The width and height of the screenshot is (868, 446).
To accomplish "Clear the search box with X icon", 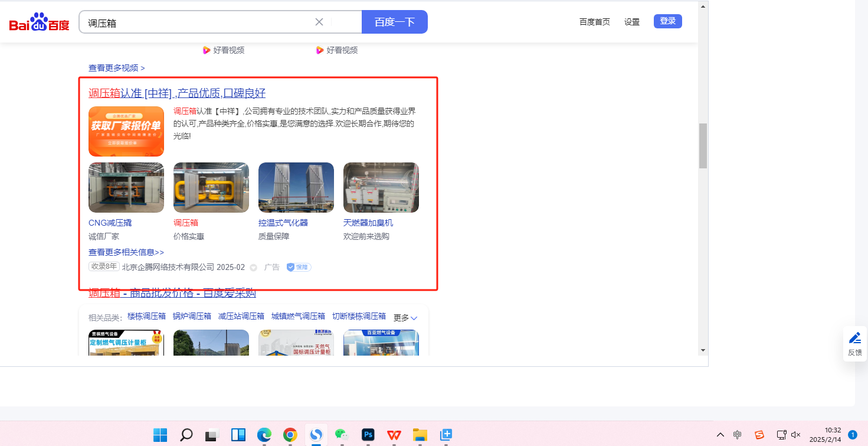I will coord(319,22).
